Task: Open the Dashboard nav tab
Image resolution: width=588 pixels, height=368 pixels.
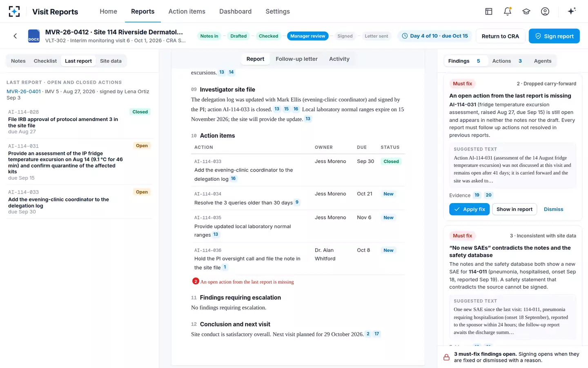Action: point(235,11)
